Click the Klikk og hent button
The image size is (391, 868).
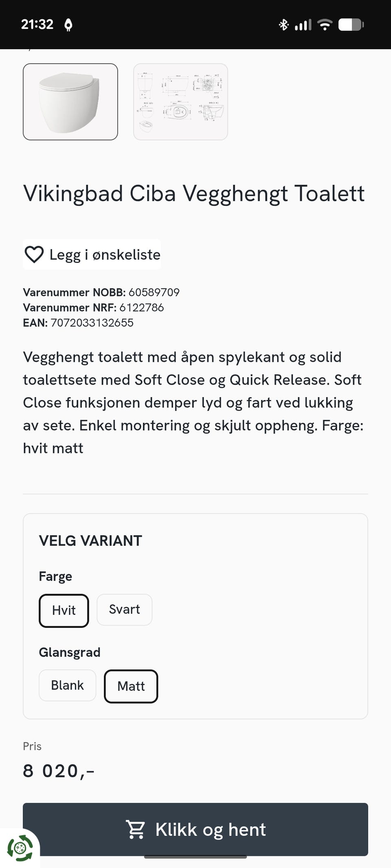[195, 829]
